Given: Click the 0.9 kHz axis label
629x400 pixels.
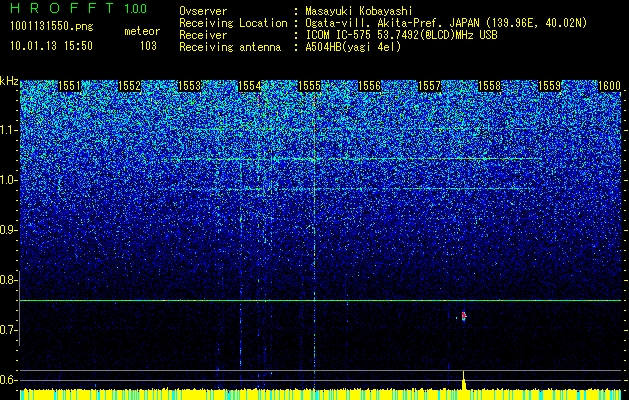Looking at the screenshot, I should pos(8,230).
